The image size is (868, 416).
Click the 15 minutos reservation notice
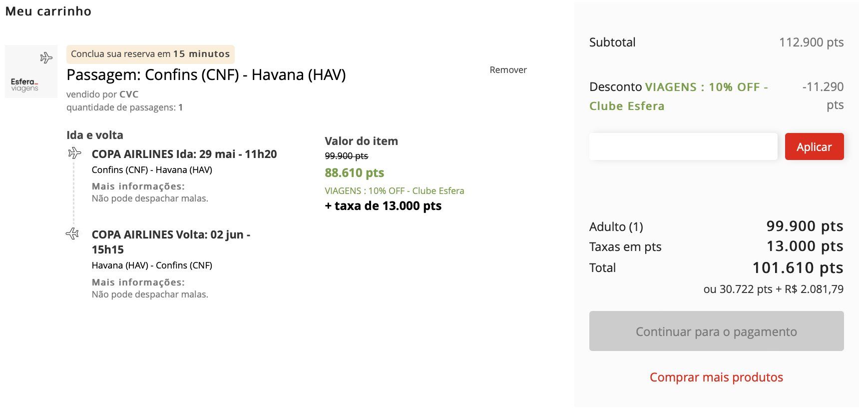pos(150,54)
